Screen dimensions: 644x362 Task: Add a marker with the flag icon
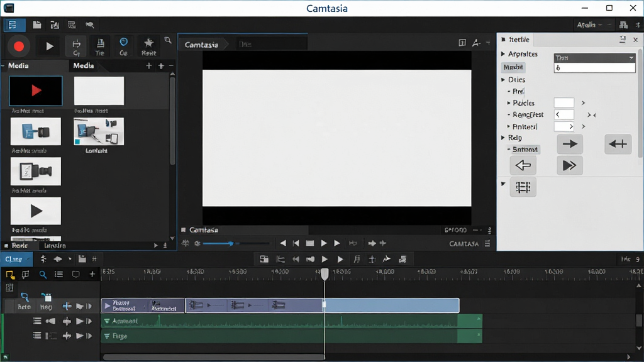pos(75,275)
